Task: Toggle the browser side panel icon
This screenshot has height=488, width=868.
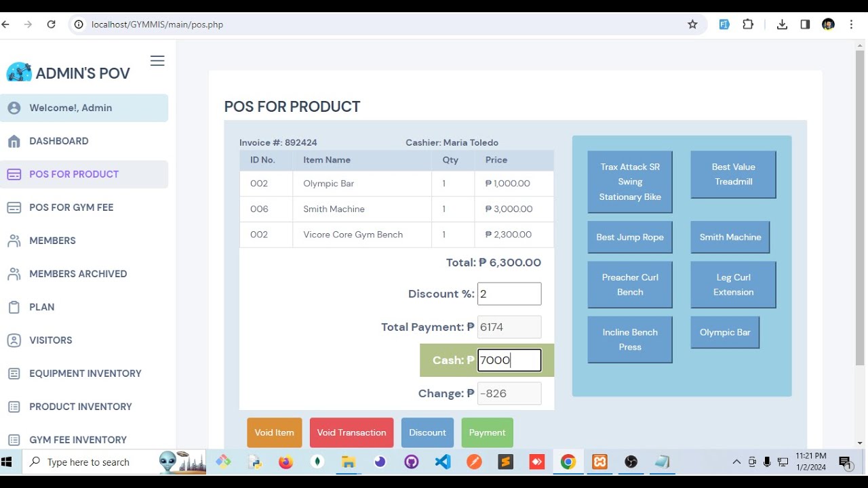Action: [805, 24]
